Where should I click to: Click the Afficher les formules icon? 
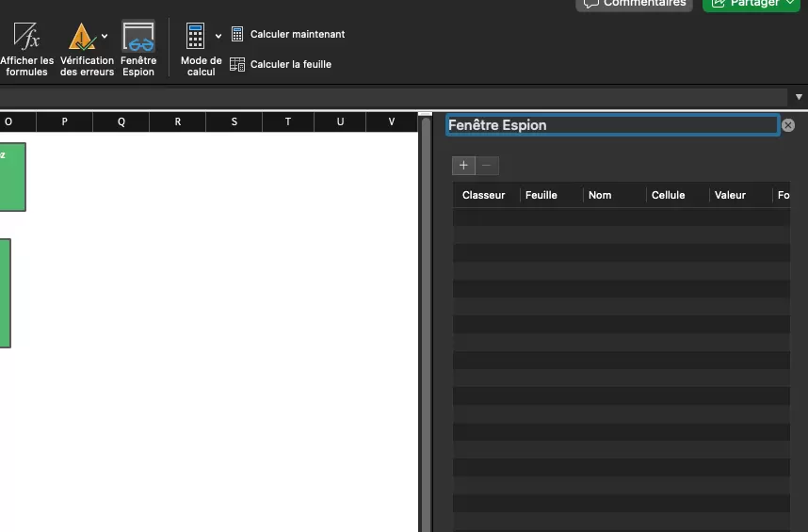pyautogui.click(x=26, y=36)
